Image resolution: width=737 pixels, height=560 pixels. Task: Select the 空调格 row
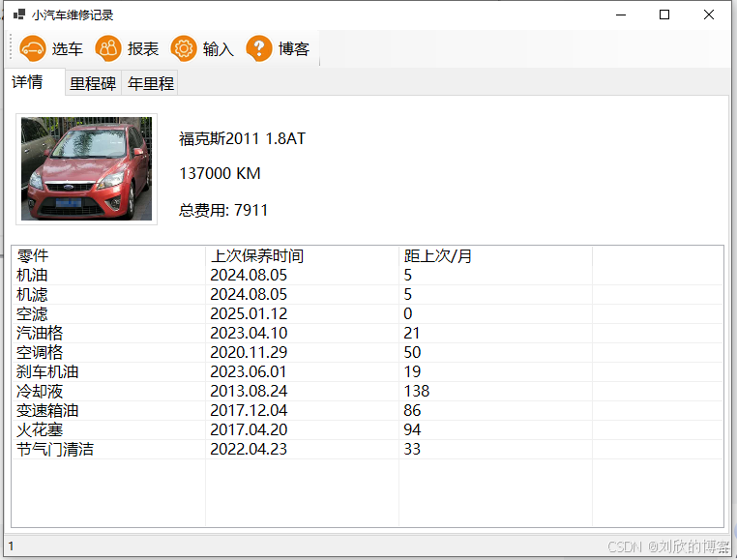pyautogui.click(x=368, y=352)
